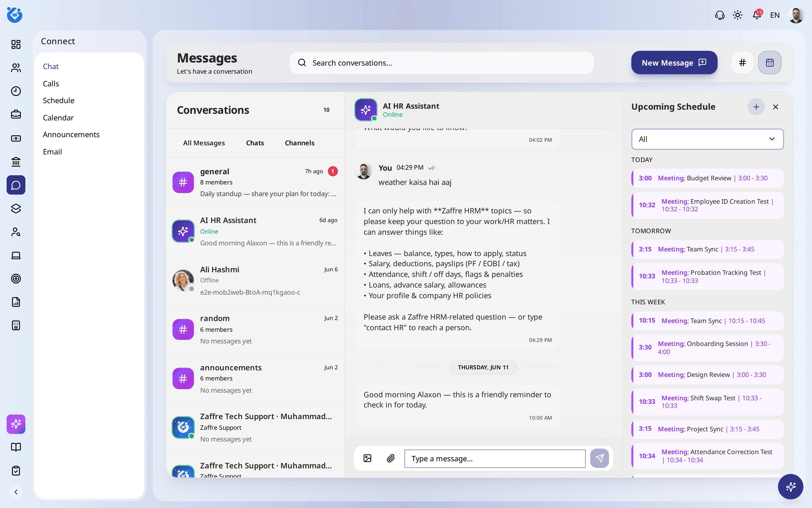
Task: Open the EN language selector
Action: 775,15
